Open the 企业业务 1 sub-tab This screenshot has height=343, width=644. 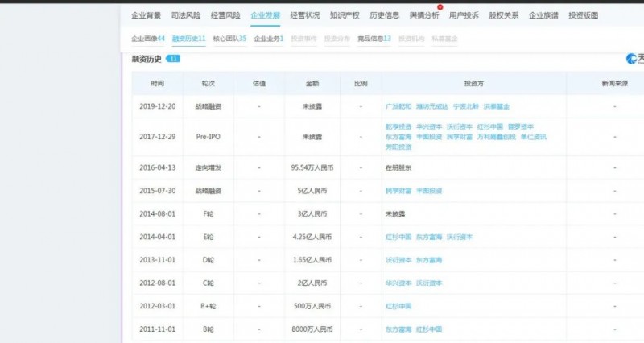tap(269, 39)
